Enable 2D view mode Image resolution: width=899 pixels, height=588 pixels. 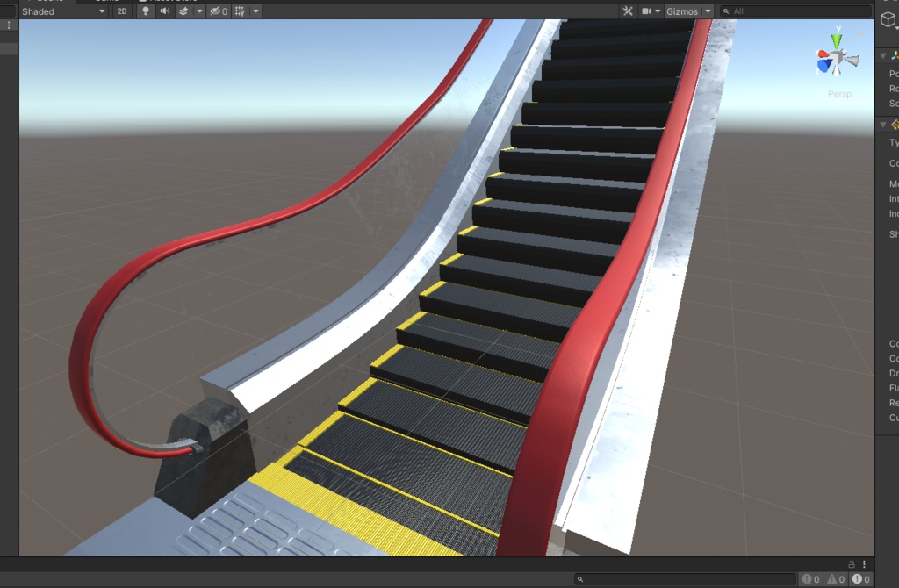coord(122,11)
